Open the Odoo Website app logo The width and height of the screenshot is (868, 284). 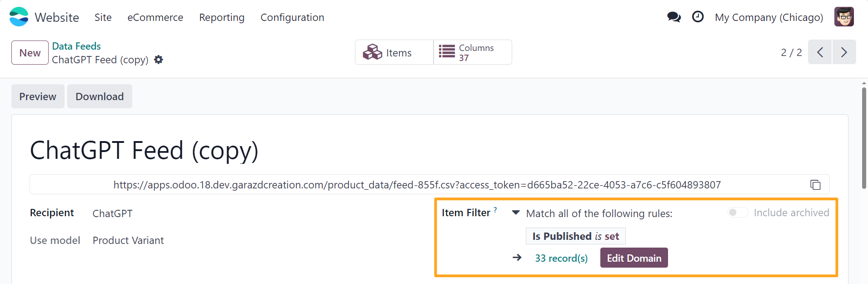18,16
